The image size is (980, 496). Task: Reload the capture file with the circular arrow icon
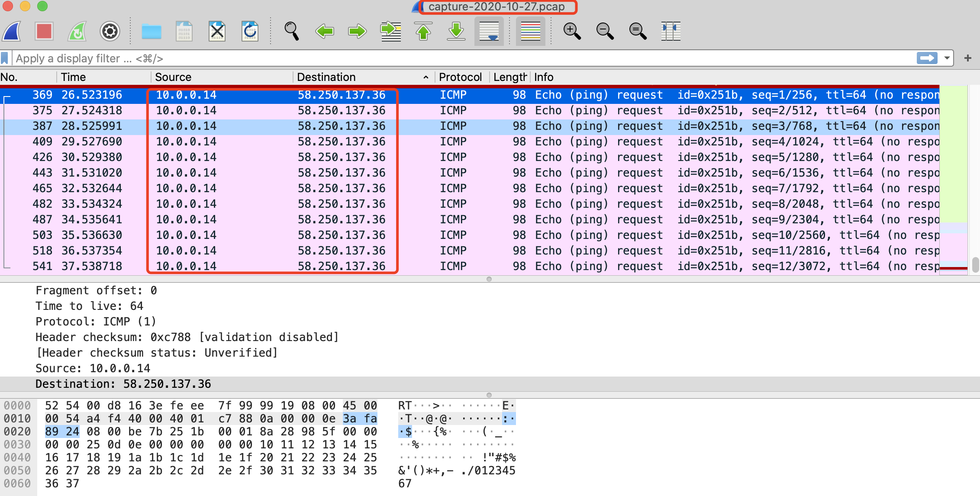[250, 31]
